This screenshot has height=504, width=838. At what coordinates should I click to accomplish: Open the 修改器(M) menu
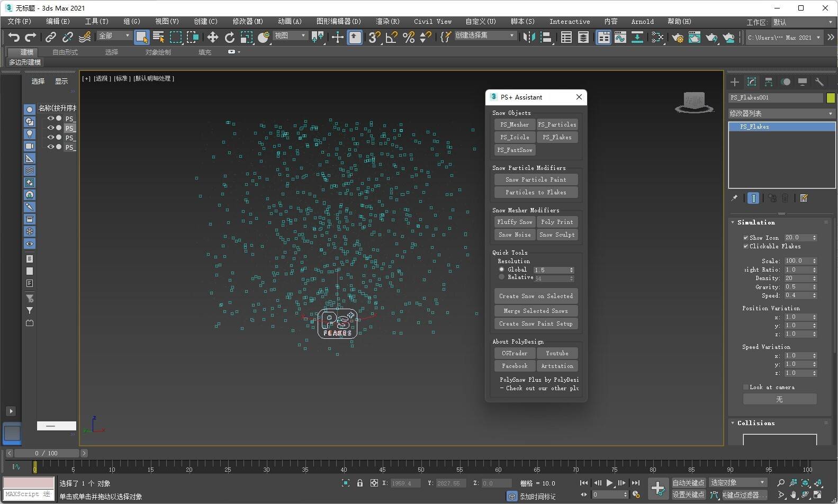click(248, 22)
